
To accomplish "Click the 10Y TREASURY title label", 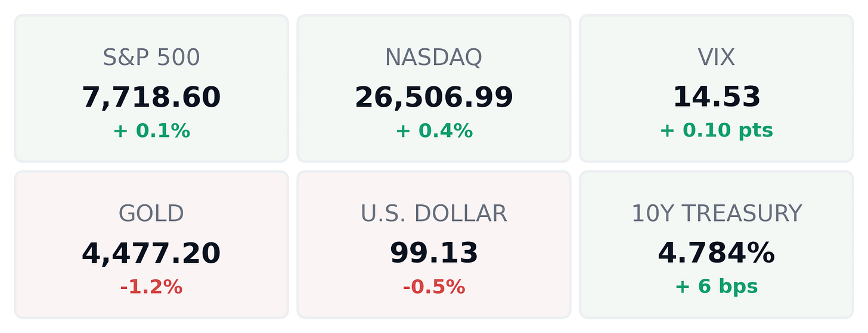I will click(x=717, y=214).
